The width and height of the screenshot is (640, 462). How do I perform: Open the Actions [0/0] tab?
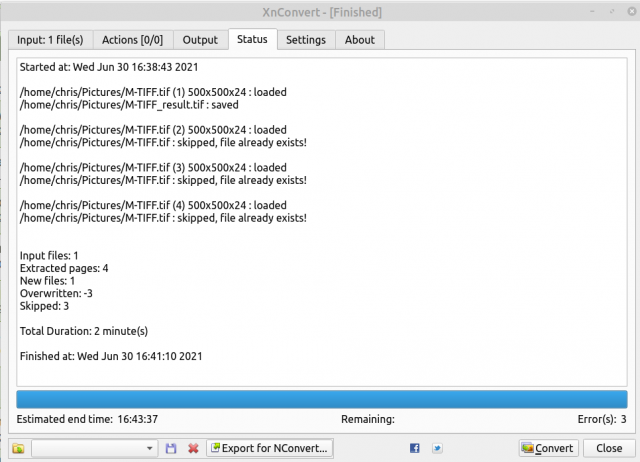[x=132, y=40]
